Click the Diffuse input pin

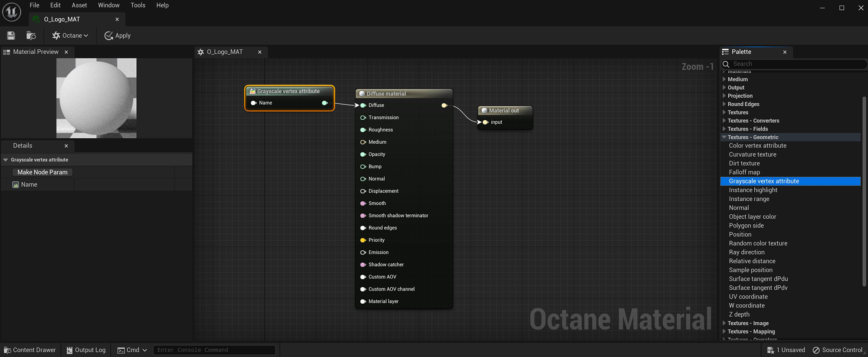[363, 105]
